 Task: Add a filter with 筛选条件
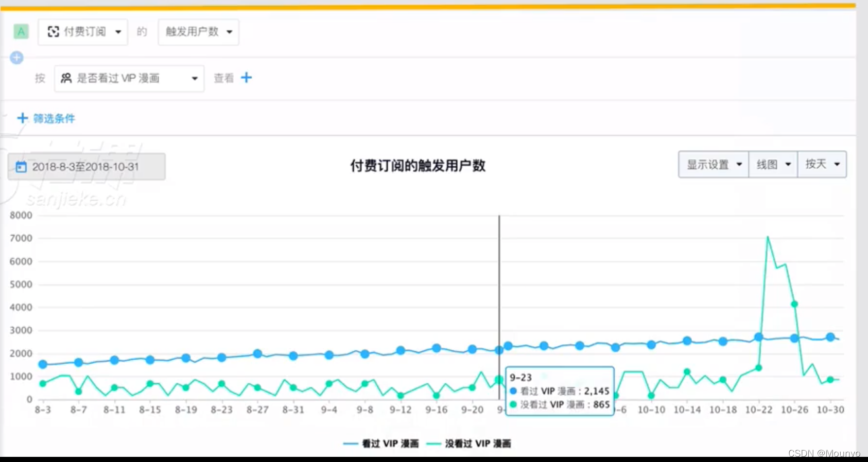point(54,118)
